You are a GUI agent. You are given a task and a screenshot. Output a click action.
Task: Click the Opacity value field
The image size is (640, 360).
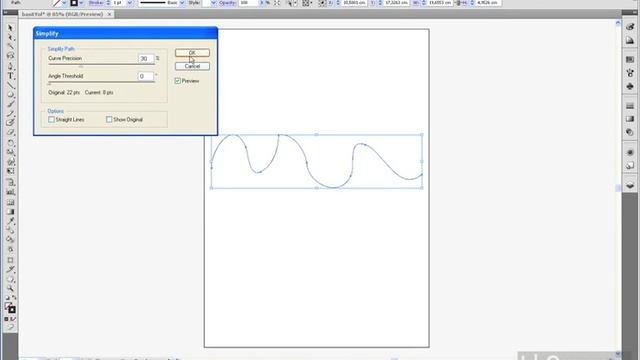(249, 3)
